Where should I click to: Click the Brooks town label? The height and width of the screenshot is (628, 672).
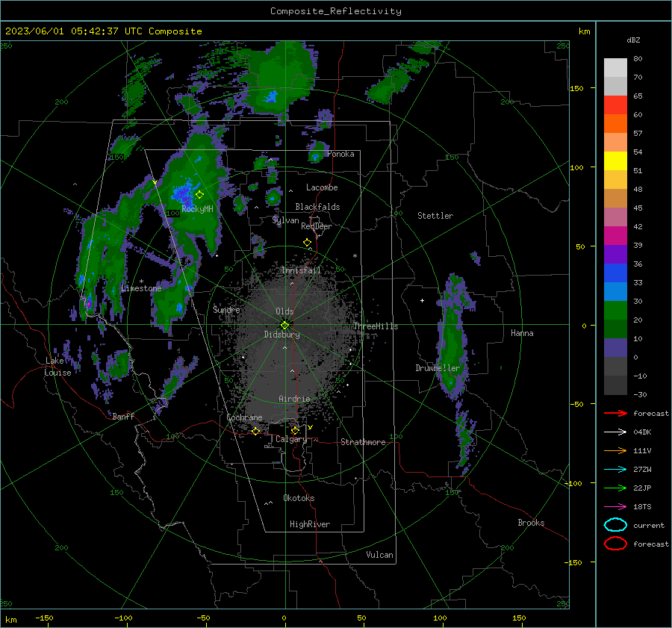pyautogui.click(x=531, y=523)
